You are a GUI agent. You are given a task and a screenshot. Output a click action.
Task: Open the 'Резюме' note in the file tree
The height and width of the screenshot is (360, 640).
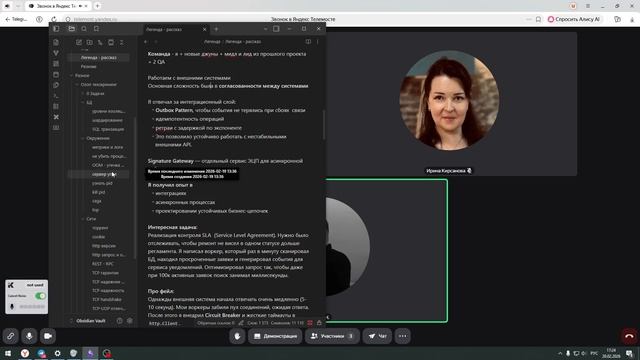[x=88, y=67]
